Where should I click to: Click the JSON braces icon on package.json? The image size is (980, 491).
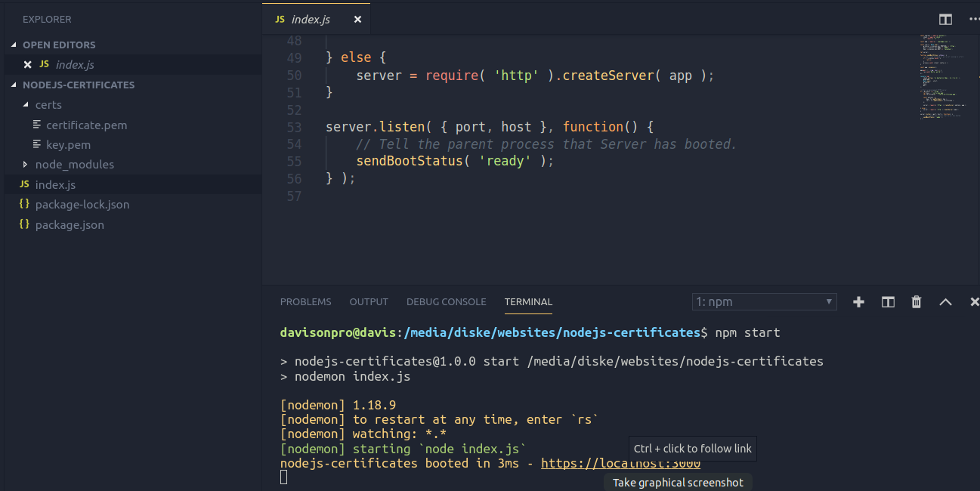23,224
